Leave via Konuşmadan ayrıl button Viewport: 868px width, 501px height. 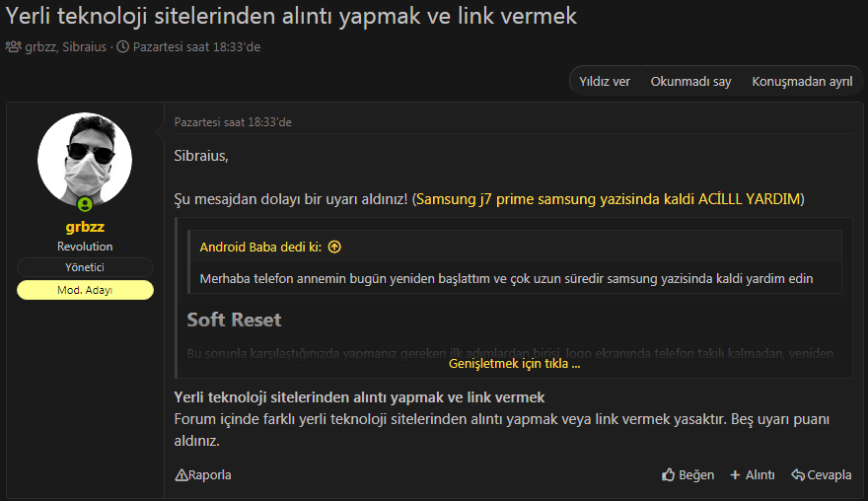[802, 82]
